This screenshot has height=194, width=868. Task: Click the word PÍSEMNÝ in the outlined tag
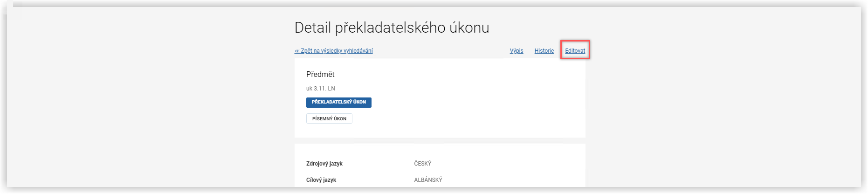coord(322,119)
